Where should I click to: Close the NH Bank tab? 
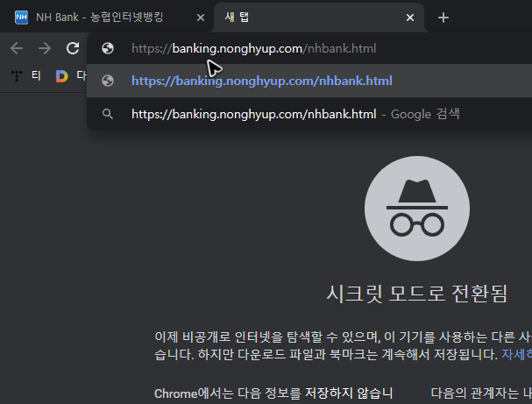[x=201, y=18]
